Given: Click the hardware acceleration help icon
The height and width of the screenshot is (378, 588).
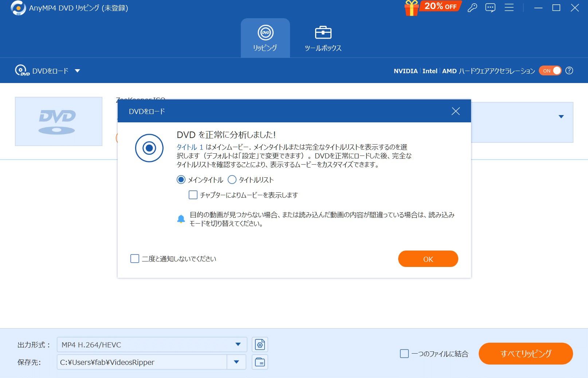Looking at the screenshot, I should click(569, 71).
